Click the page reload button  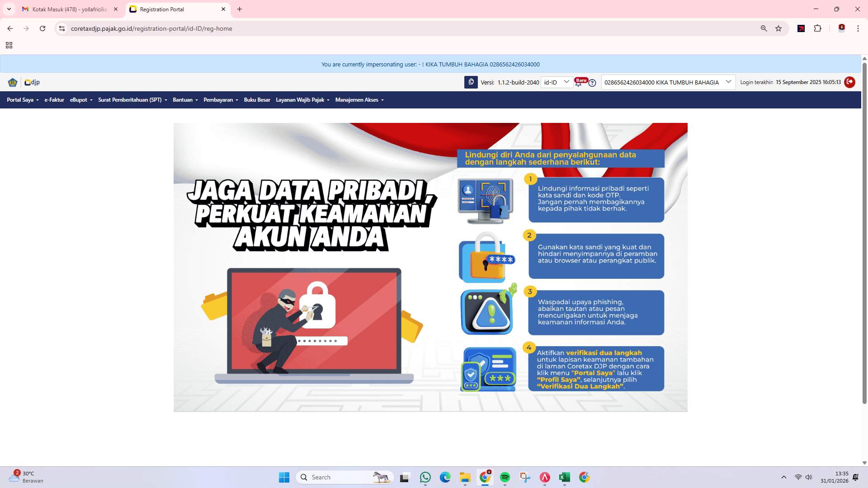42,28
